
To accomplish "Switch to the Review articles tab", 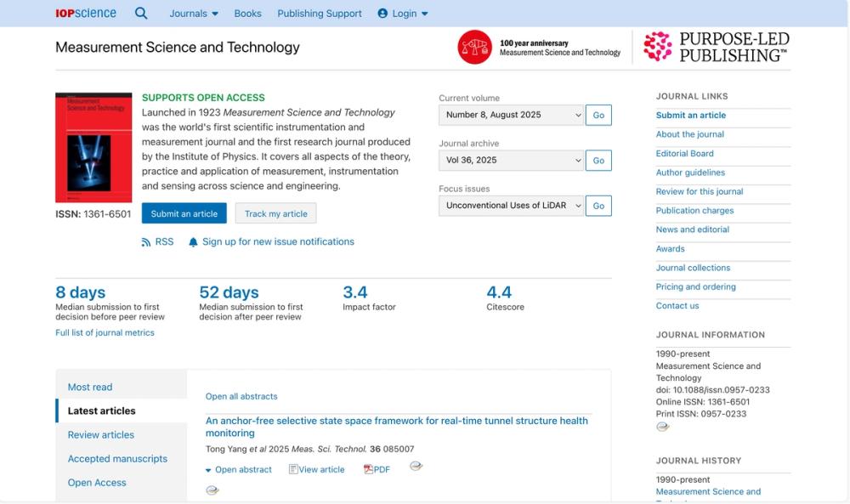I will pos(101,434).
